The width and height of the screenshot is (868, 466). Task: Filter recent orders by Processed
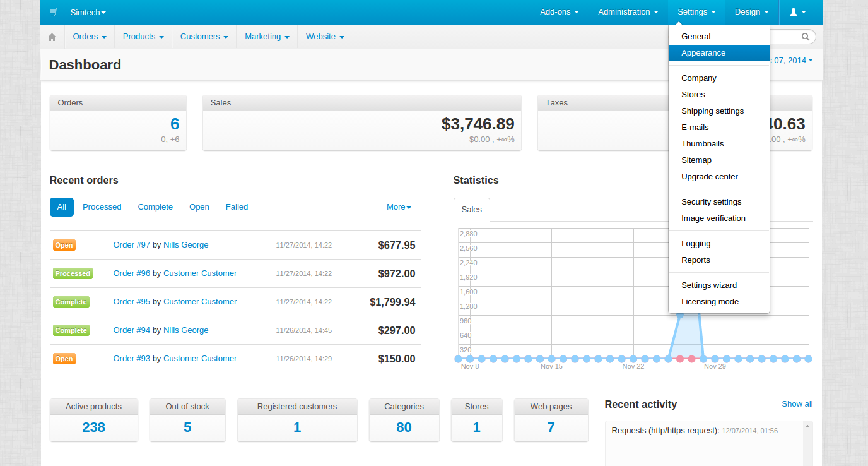(102, 207)
